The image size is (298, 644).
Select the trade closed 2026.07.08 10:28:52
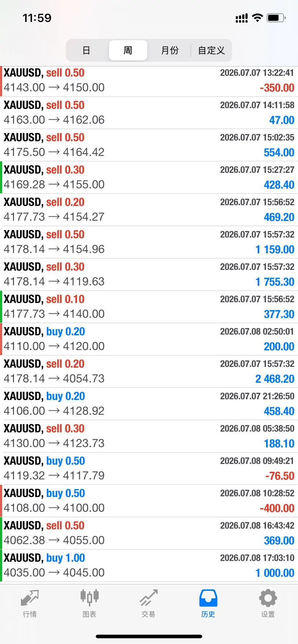(x=149, y=501)
